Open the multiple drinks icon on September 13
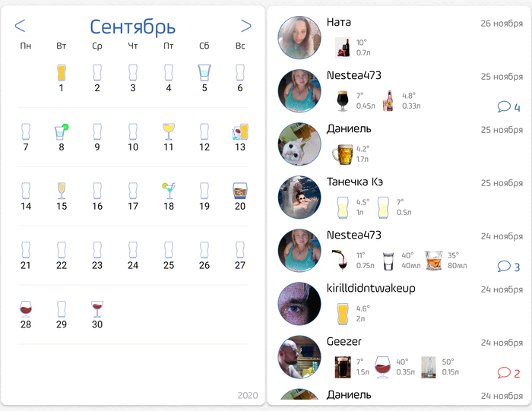The image size is (532, 411). tap(240, 131)
